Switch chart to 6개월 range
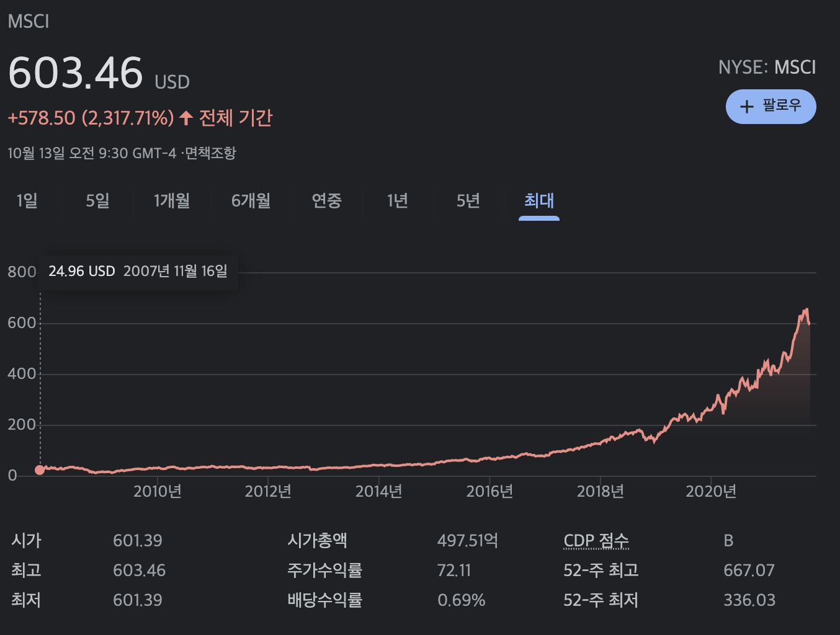 [x=251, y=201]
